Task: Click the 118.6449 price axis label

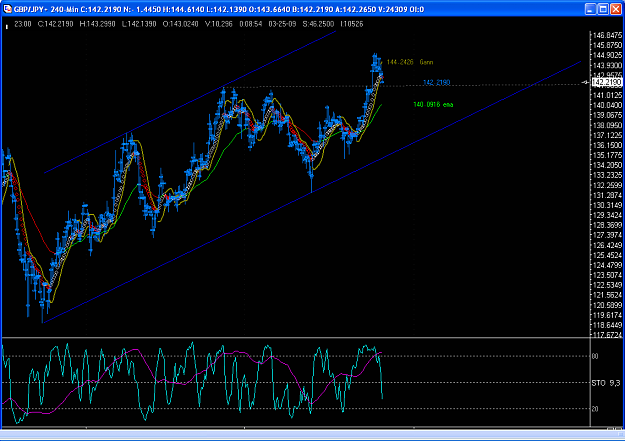Action: pos(607,325)
